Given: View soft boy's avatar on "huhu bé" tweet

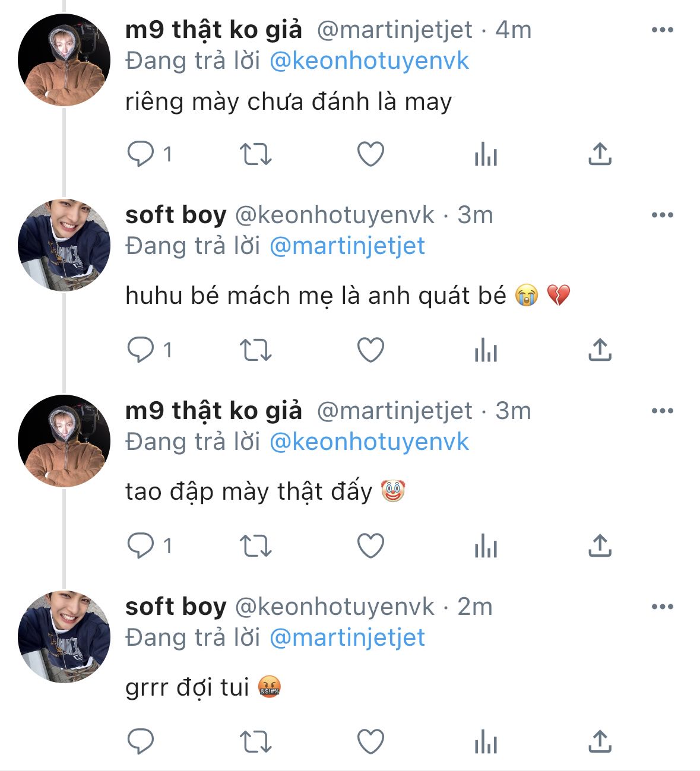Looking at the screenshot, I should coord(64,245).
